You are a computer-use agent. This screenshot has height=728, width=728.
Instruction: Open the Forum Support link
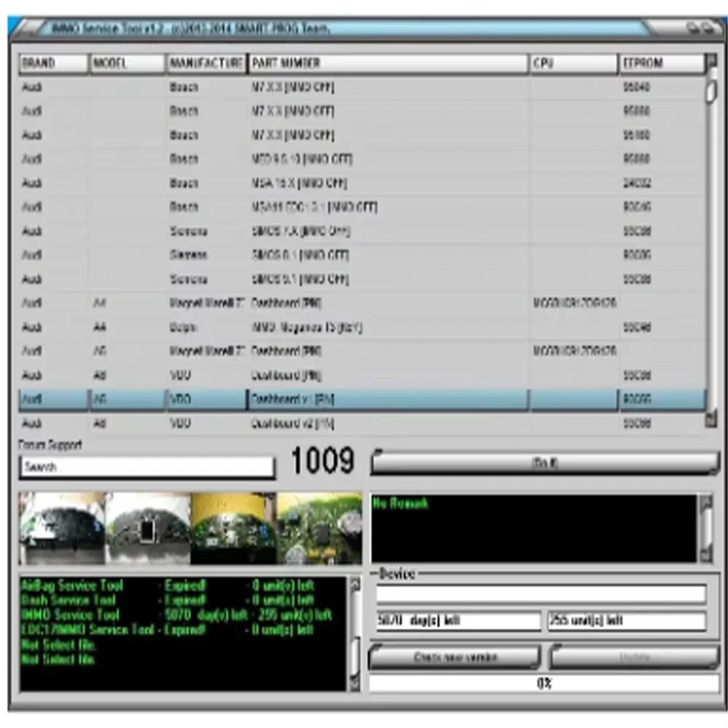tap(50, 445)
